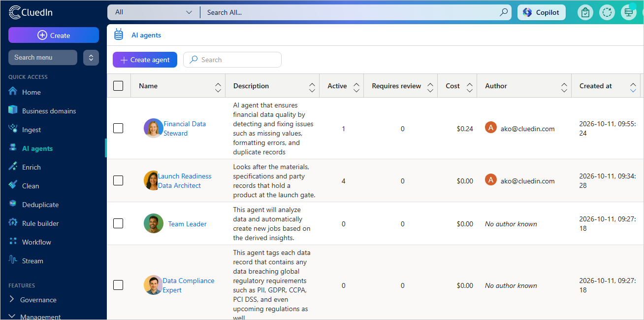The image size is (644, 320).
Task: Click the AI agents breadcrumb link
Action: (x=146, y=35)
